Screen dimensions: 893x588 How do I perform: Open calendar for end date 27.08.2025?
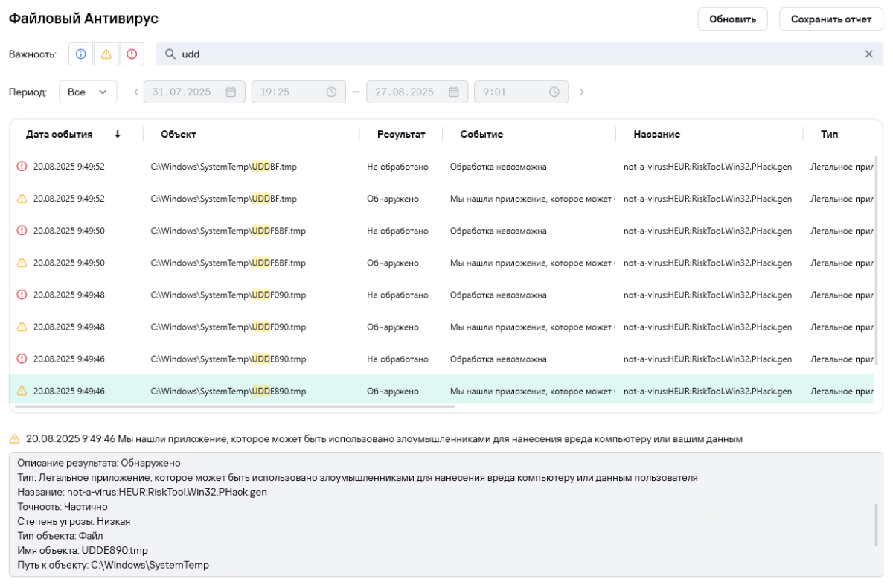pyautogui.click(x=454, y=92)
